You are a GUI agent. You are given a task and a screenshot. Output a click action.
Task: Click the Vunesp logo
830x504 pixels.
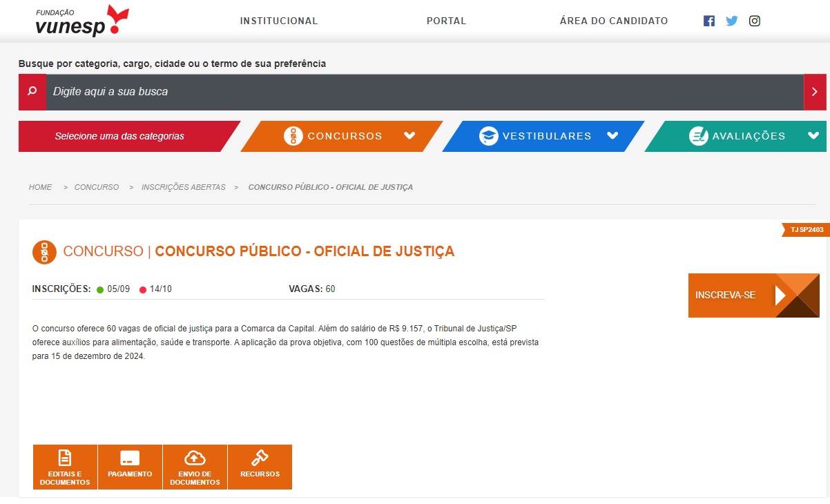pos(81,21)
